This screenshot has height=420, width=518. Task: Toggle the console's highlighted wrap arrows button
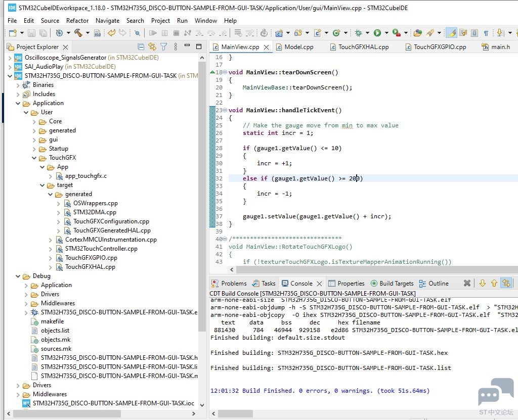coord(506,283)
